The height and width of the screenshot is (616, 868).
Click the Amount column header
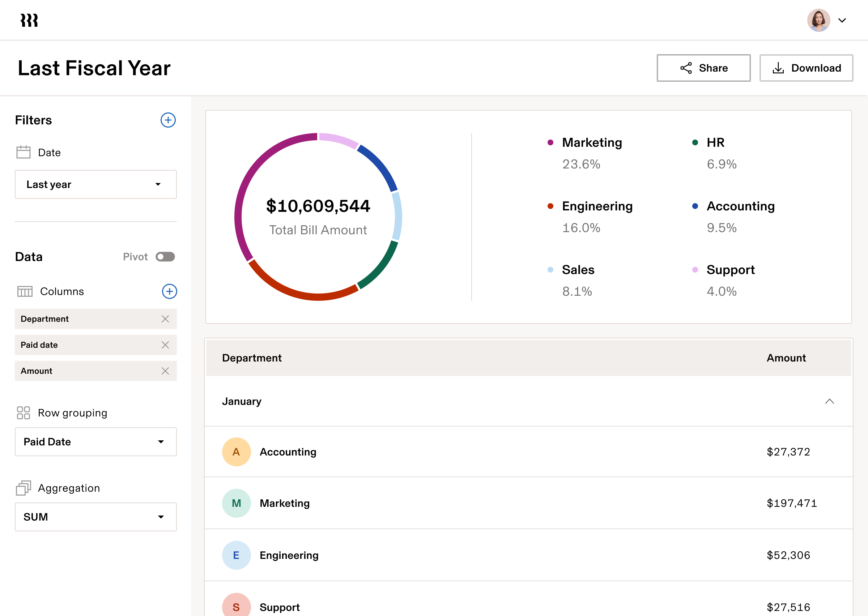786,358
